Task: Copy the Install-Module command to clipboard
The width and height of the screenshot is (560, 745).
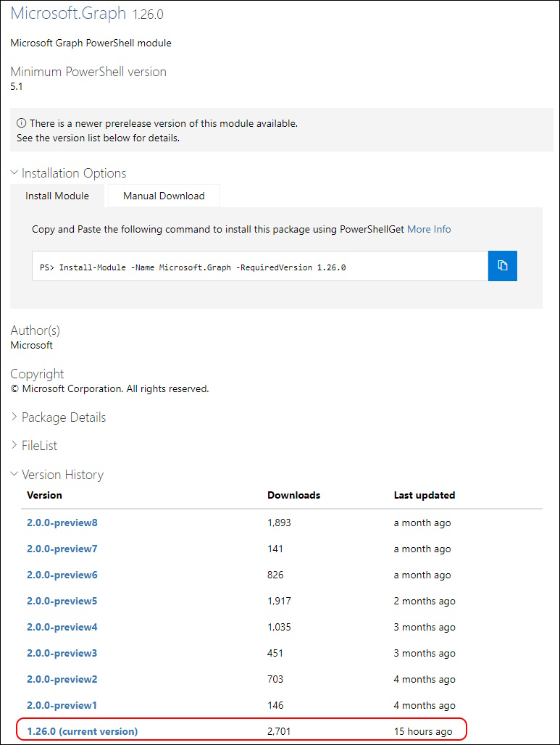Action: pos(502,265)
